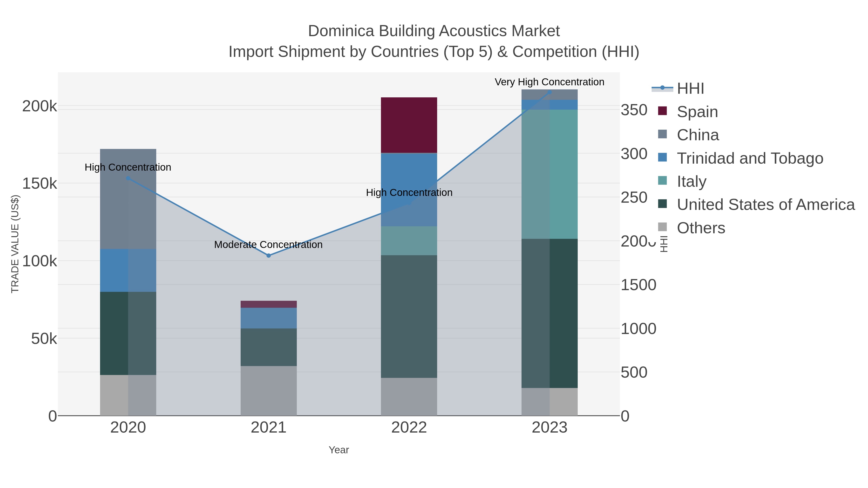Toggle the Italy legend entry
Image resolution: width=868 pixels, height=488 pixels.
(682, 181)
